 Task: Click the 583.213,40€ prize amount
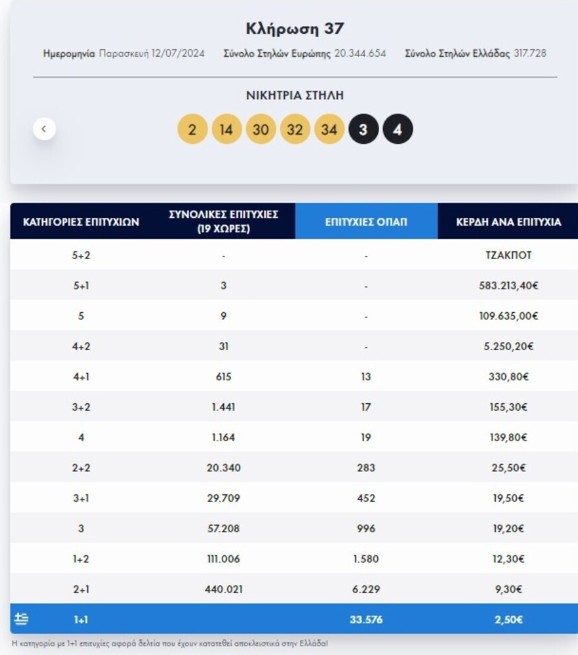click(x=508, y=285)
